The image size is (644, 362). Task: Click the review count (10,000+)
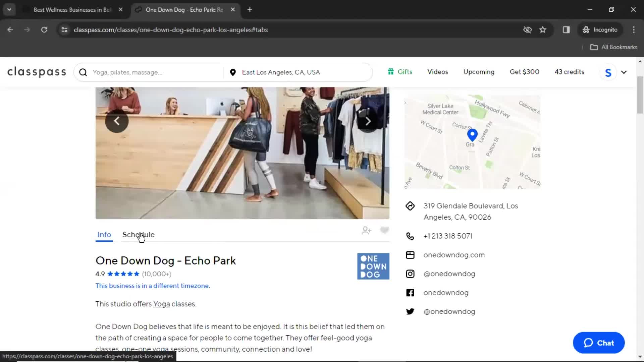click(x=156, y=274)
